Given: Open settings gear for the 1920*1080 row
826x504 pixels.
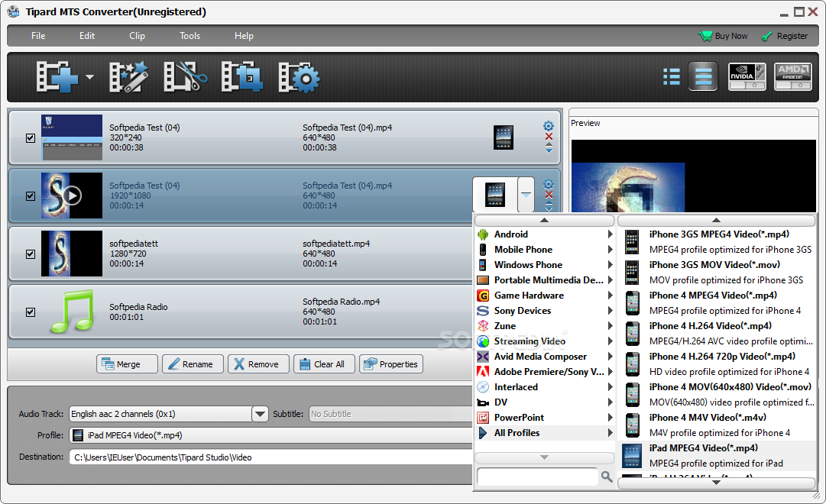Looking at the screenshot, I should click(549, 184).
